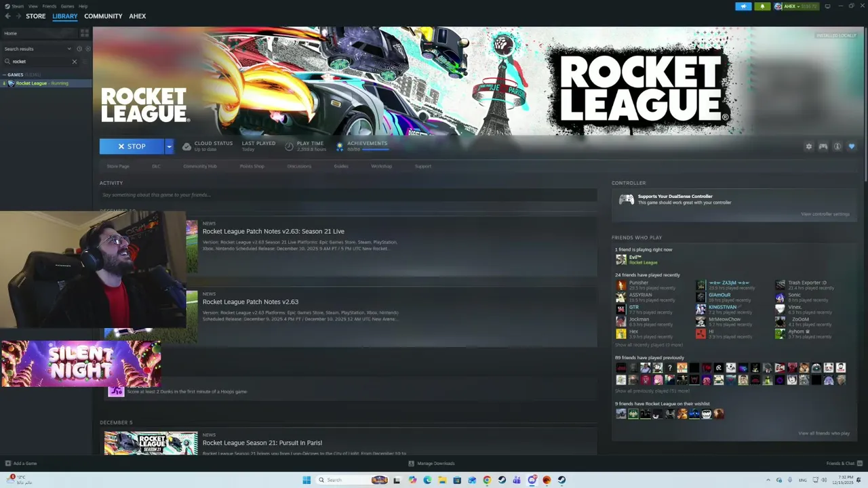Click View all friends who play

[x=824, y=433]
